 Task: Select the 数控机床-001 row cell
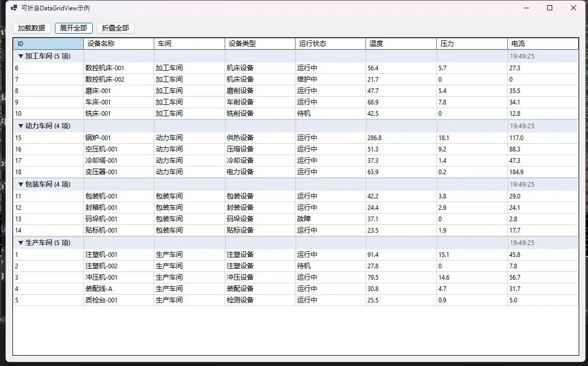pos(105,68)
